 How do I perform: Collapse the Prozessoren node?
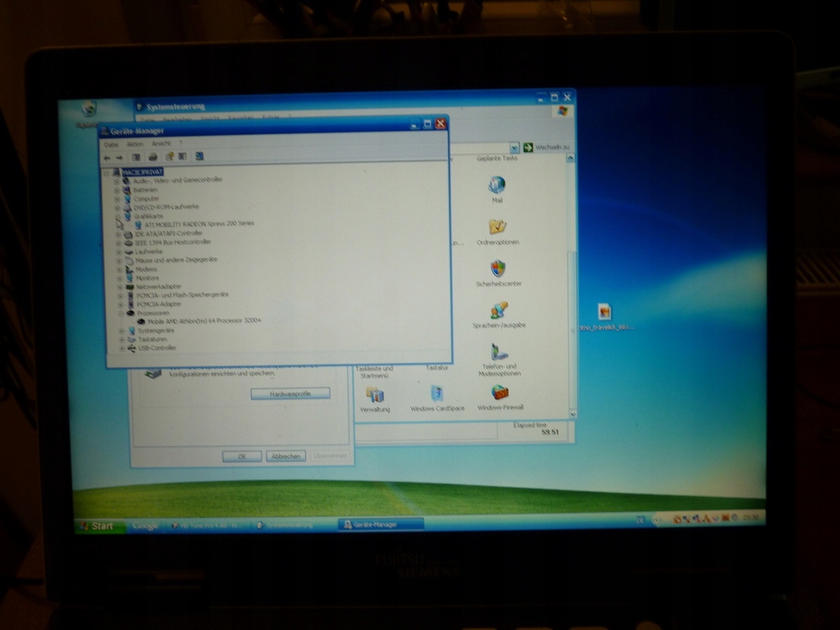point(120,314)
